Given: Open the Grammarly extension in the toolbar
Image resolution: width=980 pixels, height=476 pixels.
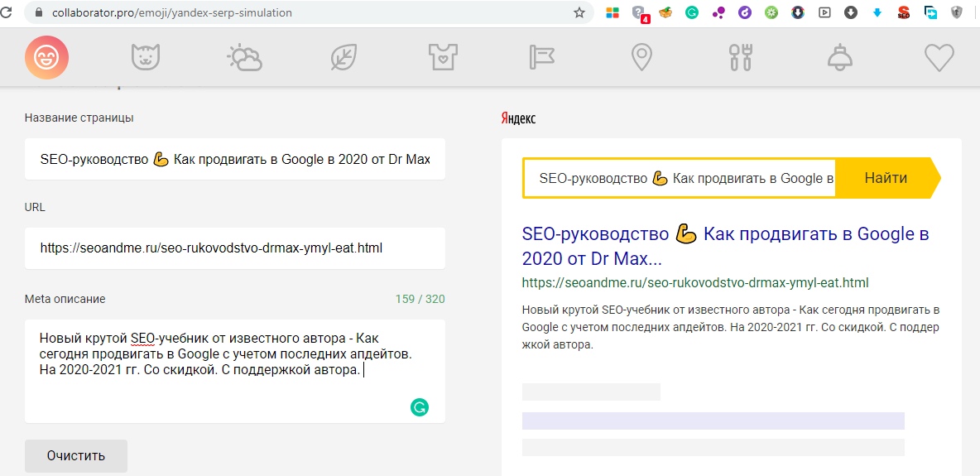Looking at the screenshot, I should (x=691, y=12).
